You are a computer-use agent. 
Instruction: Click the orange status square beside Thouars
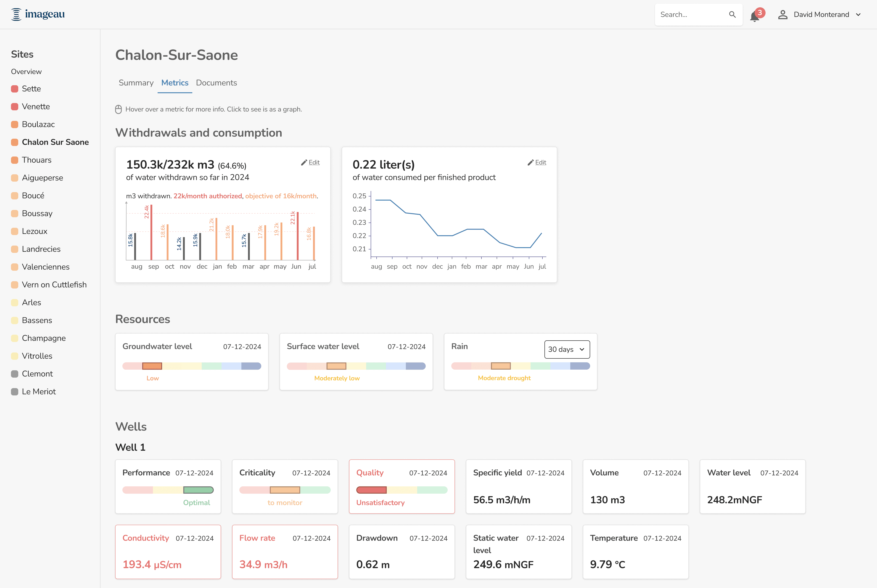[15, 160]
